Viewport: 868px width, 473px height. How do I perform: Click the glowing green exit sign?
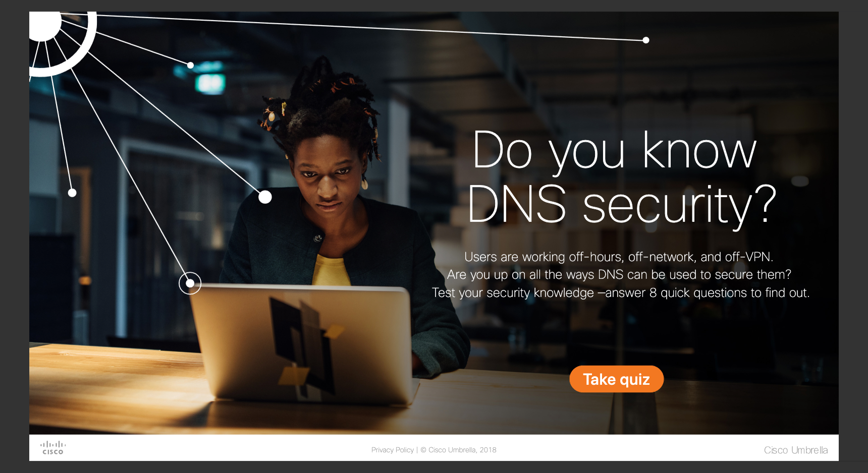pos(210,83)
